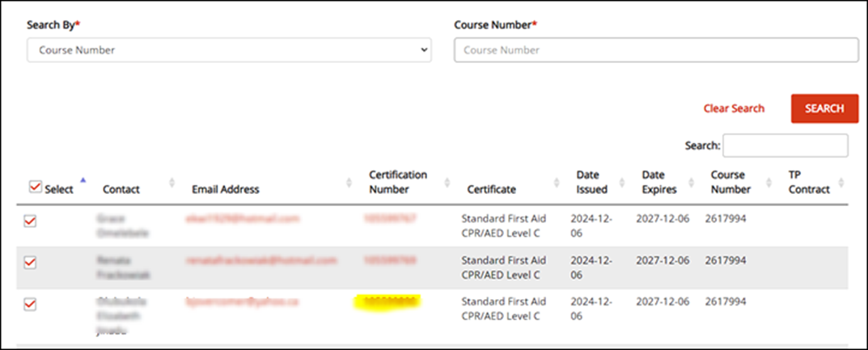The height and width of the screenshot is (350, 868).
Task: Click the second row's 2027-12-06 expiry date
Action: tap(663, 260)
